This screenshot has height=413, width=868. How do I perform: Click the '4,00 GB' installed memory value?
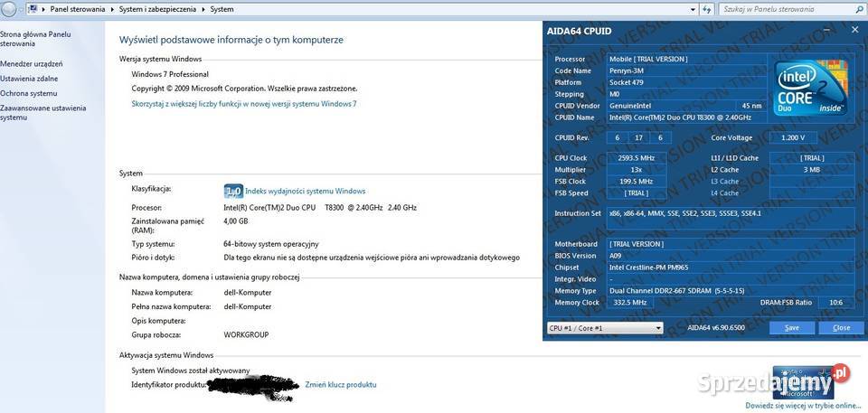pos(235,221)
